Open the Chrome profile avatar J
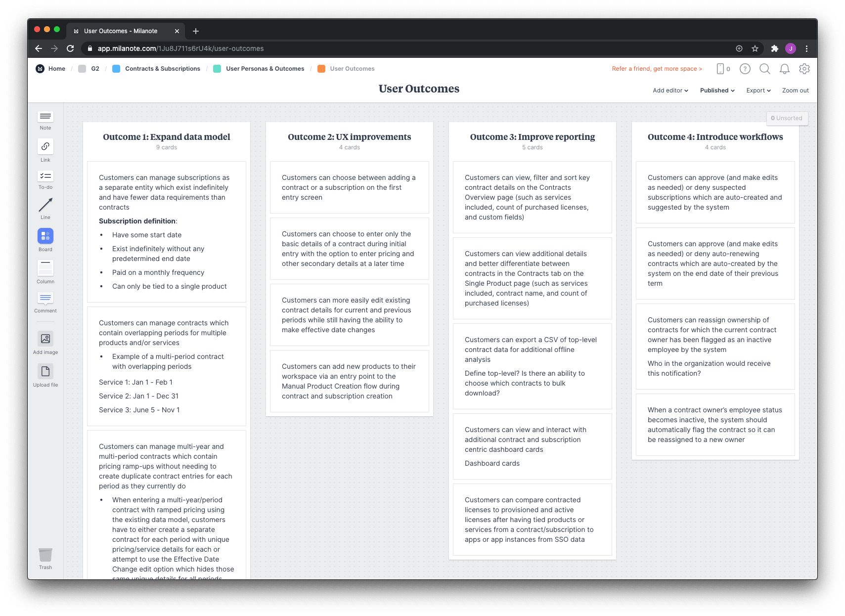 click(791, 48)
